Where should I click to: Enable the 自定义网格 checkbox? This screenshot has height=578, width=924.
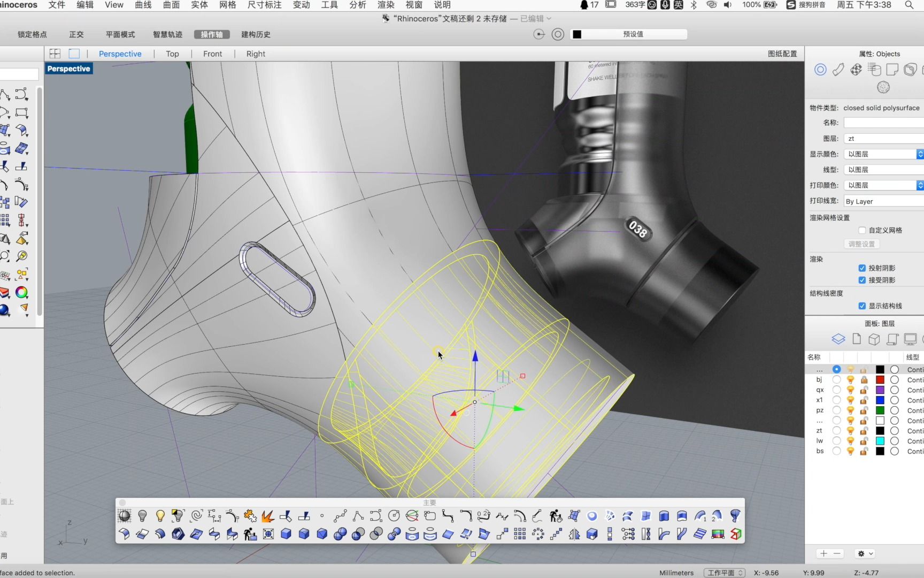point(862,230)
